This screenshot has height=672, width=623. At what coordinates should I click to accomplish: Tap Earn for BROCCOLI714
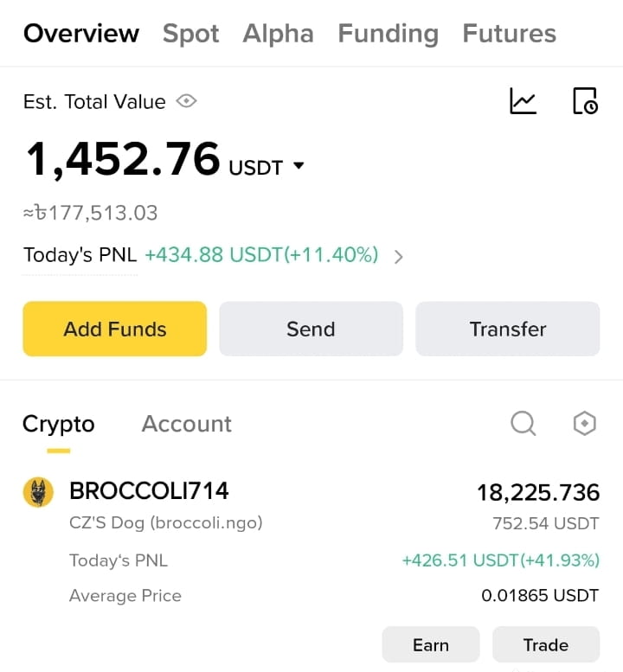431,644
